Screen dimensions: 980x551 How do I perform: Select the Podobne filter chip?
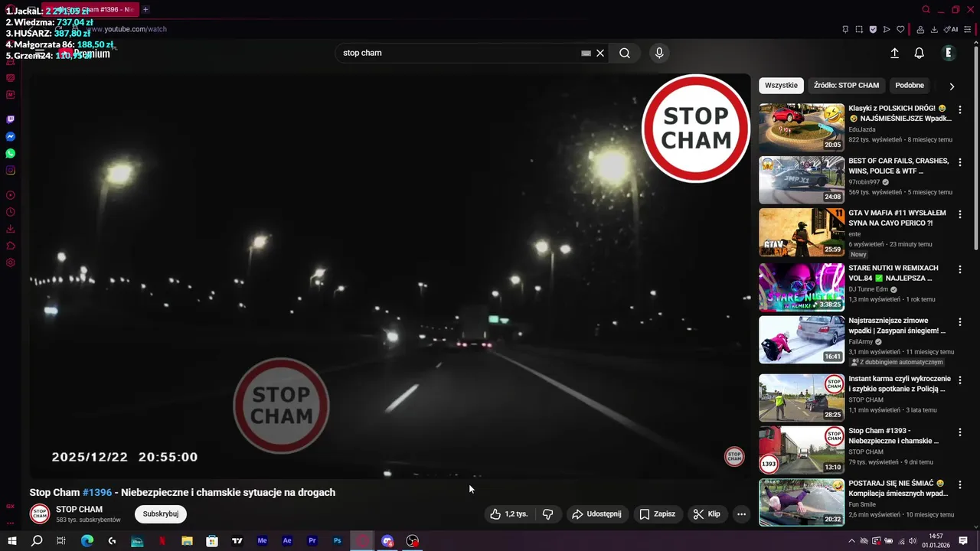(x=910, y=85)
